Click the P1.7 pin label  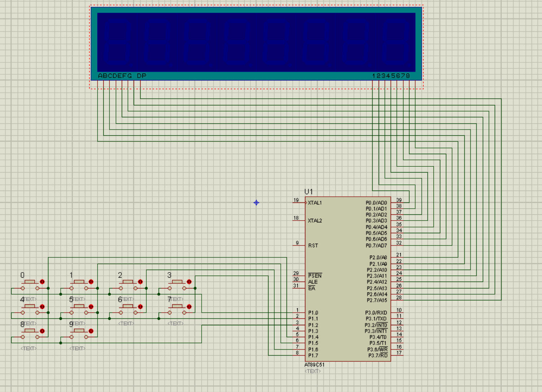[x=313, y=356]
